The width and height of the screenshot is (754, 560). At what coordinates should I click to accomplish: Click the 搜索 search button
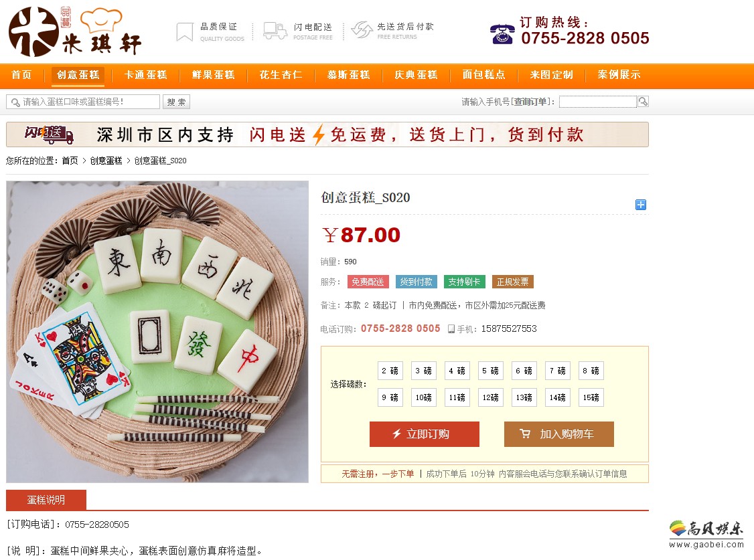click(177, 102)
